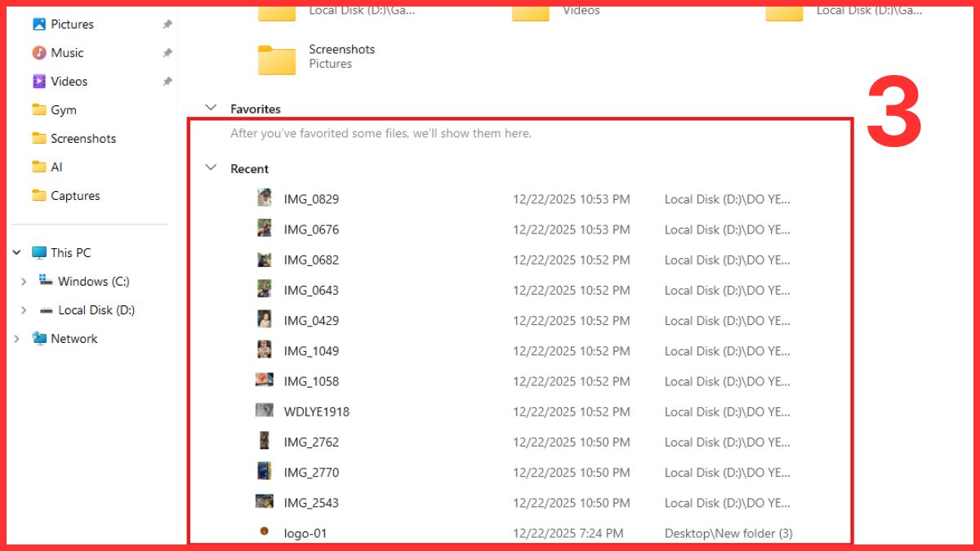Click logo-01 date 12/22/2025 7:24 PM

coord(568,534)
